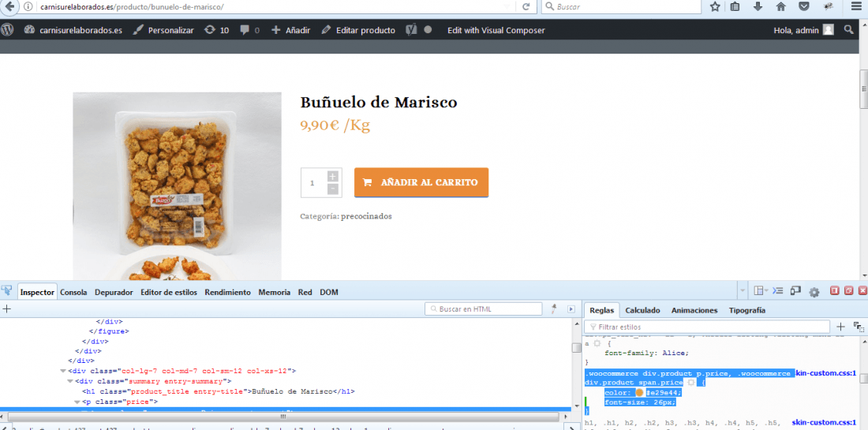Screen dimensions: 868x430
Task: Open the Editor de estilos tab
Action: 169,292
